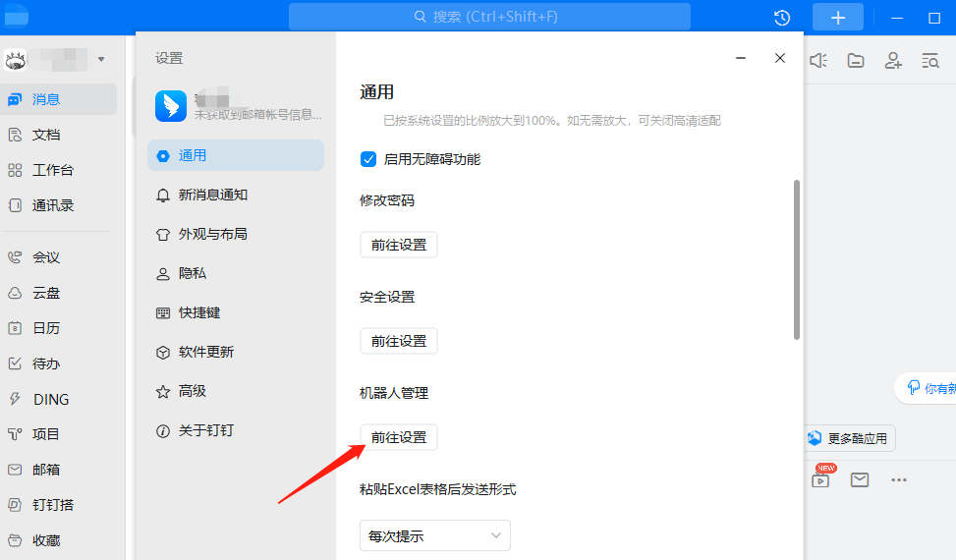Minimize the settings dialog
The width and height of the screenshot is (956, 560).
coord(741,58)
